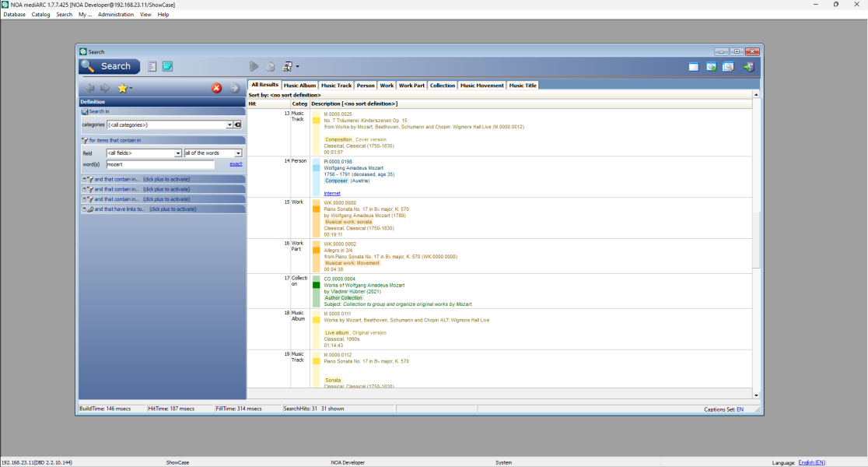Run the search with the play arrow

254,66
